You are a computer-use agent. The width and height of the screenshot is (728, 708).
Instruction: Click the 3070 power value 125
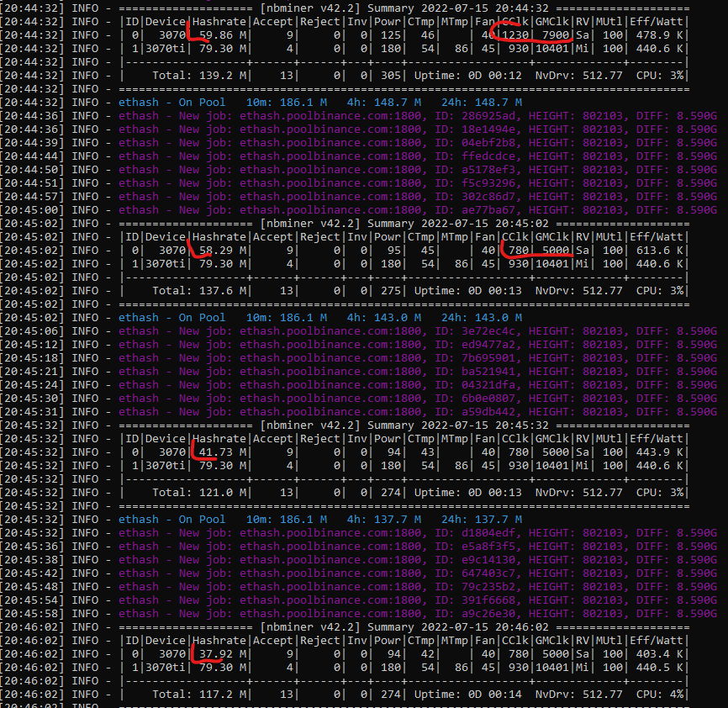coord(391,35)
